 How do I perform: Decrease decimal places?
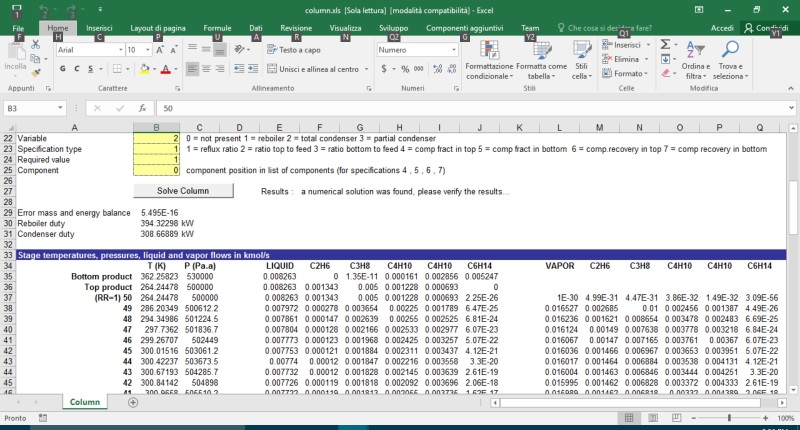(452, 69)
